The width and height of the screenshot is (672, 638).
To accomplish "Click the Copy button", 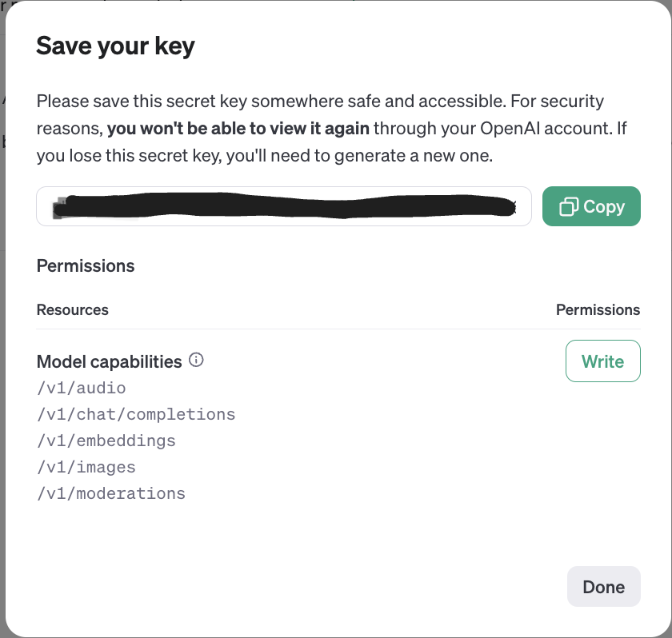I will [591, 206].
